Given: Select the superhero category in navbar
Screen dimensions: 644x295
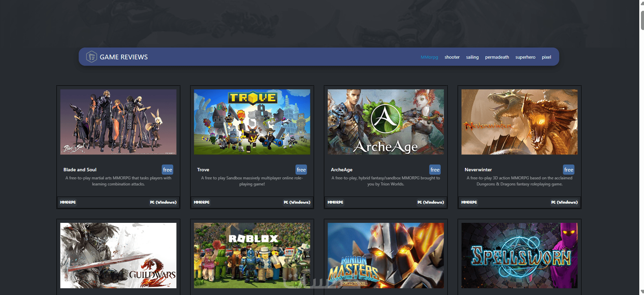Looking at the screenshot, I should (x=525, y=57).
